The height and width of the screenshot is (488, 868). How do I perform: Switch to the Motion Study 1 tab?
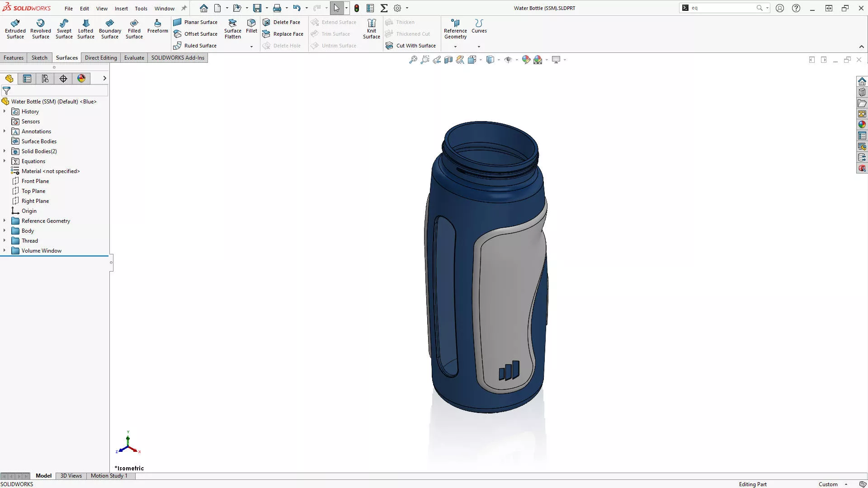(x=108, y=475)
